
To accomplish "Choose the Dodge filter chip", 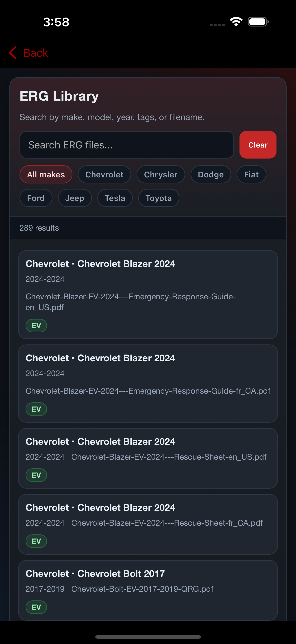I will (x=211, y=174).
